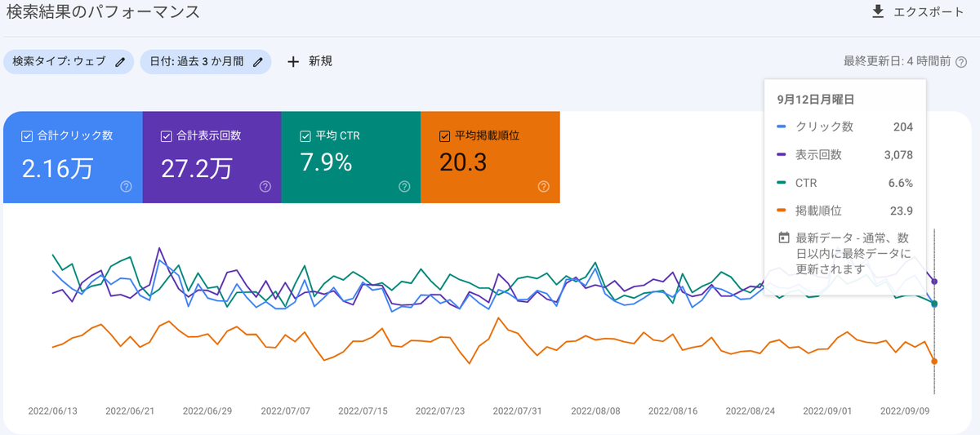Edit the 日付: 過去 3 か月間 pencil icon
The height and width of the screenshot is (435, 980).
[x=258, y=61]
